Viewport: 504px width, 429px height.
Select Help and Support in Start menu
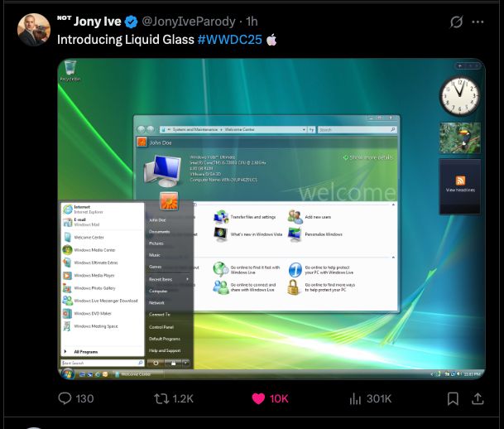165,350
